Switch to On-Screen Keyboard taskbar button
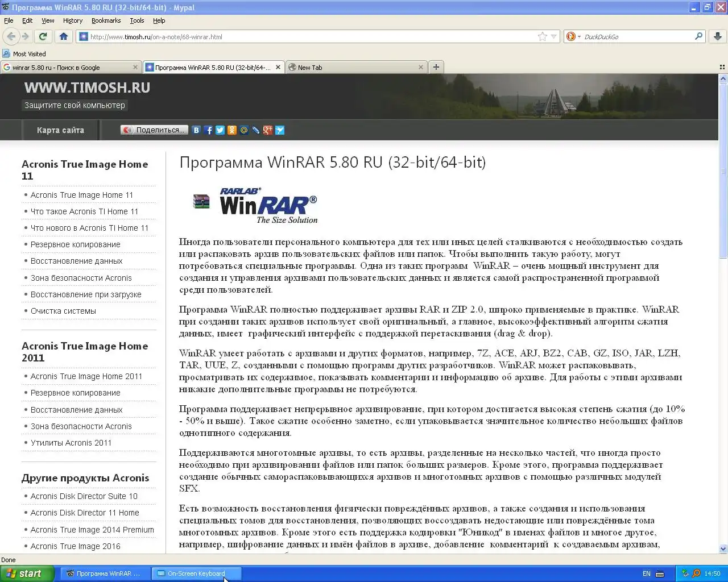 point(197,573)
